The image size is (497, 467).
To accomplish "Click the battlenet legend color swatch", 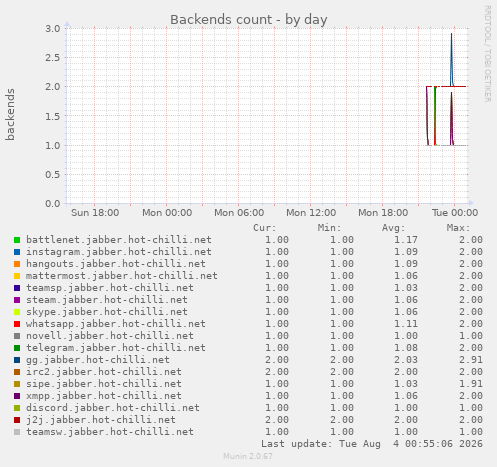I will pyautogui.click(x=17, y=240).
